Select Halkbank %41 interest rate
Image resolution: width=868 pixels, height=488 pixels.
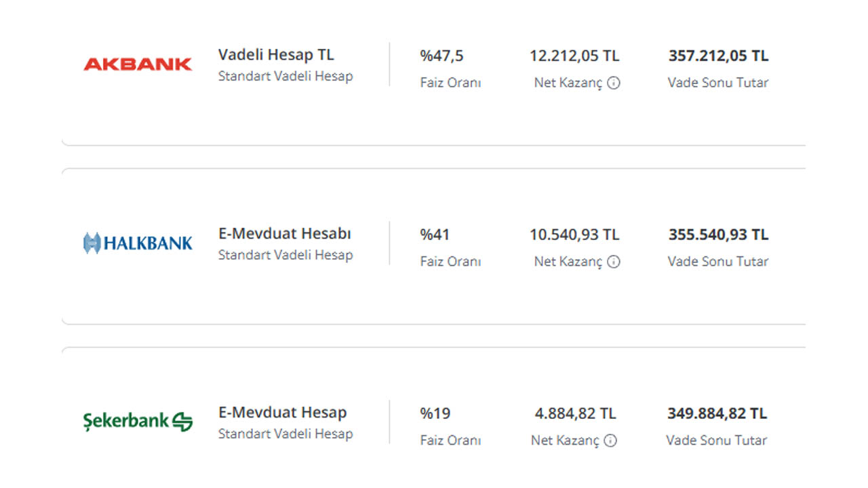[x=435, y=235]
